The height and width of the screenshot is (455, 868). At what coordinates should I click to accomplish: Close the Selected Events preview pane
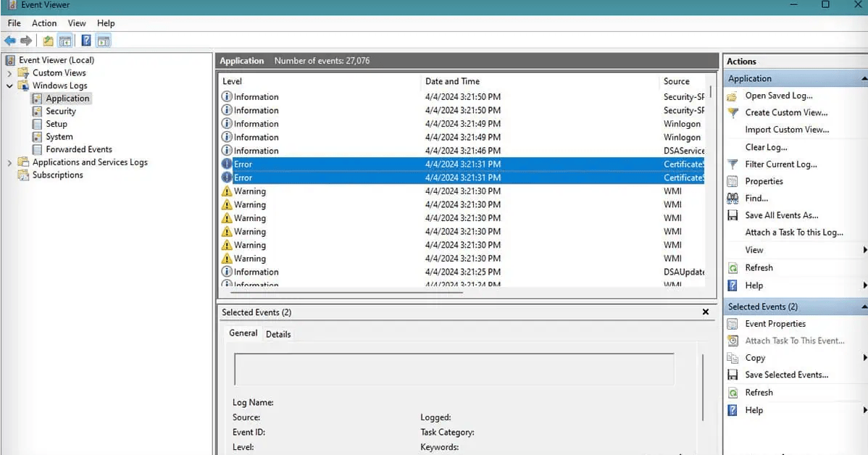click(705, 312)
